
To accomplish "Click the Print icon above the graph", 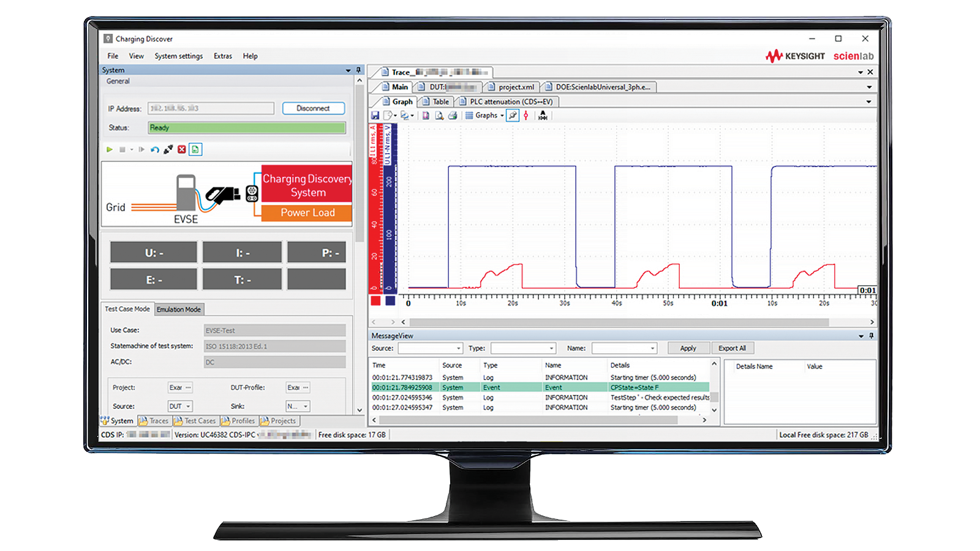I will (x=453, y=116).
